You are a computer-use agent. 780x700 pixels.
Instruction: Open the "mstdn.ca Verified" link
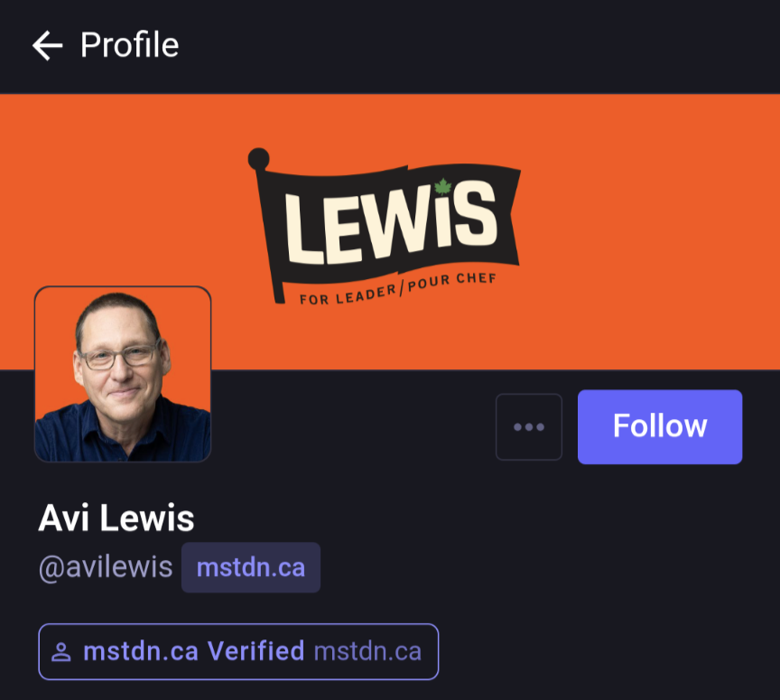click(x=193, y=651)
